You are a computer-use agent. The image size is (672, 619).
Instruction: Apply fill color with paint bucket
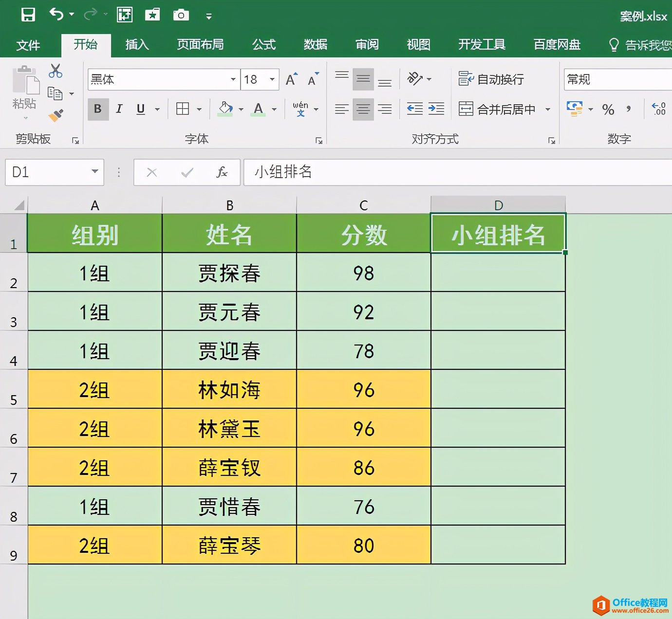coord(225,109)
